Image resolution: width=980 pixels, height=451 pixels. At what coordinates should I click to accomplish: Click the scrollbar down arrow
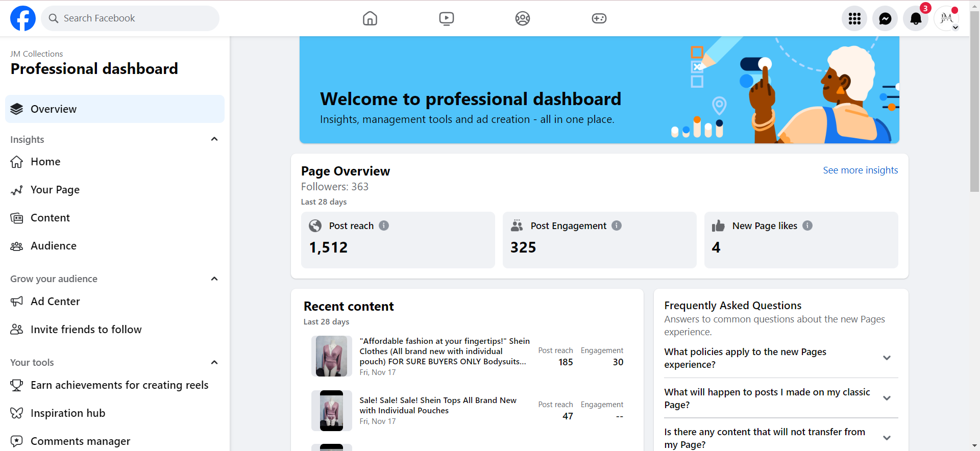pyautogui.click(x=975, y=446)
